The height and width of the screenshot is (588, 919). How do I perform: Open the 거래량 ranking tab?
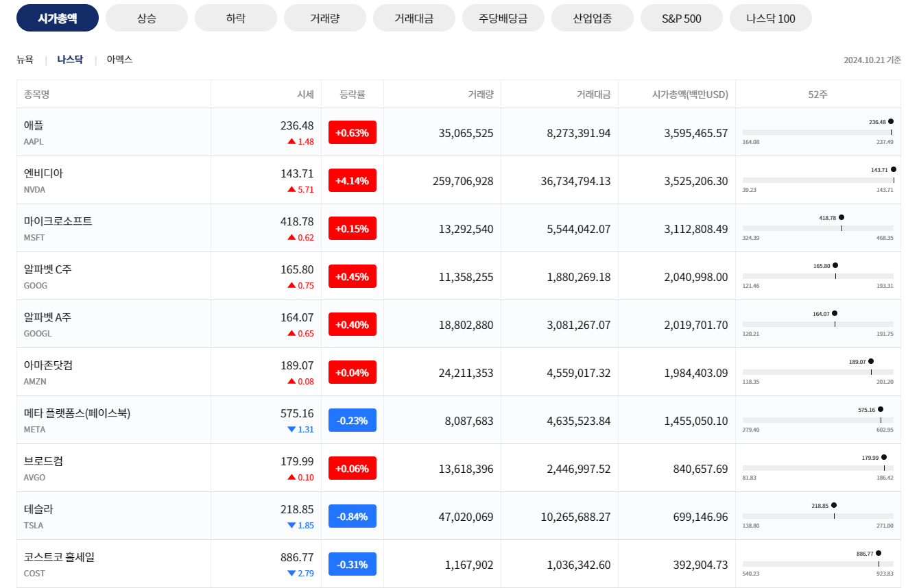325,18
